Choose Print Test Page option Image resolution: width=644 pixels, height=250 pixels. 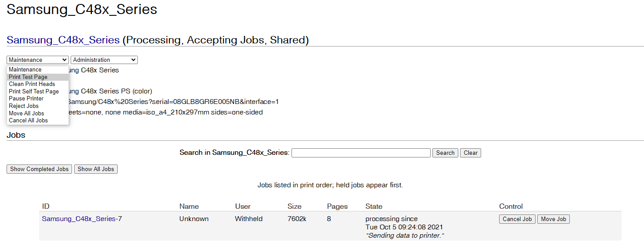pos(38,77)
